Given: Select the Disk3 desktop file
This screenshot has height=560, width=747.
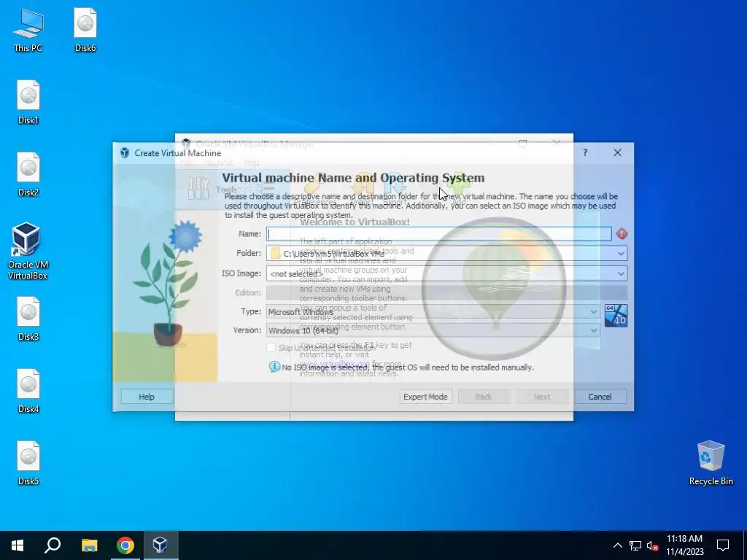Looking at the screenshot, I should [x=28, y=319].
